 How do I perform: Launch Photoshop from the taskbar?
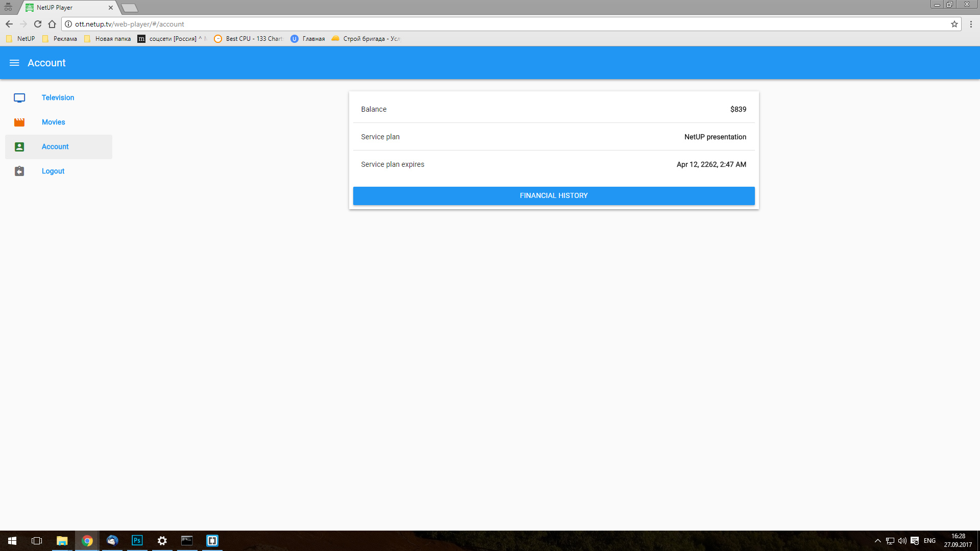click(x=137, y=540)
